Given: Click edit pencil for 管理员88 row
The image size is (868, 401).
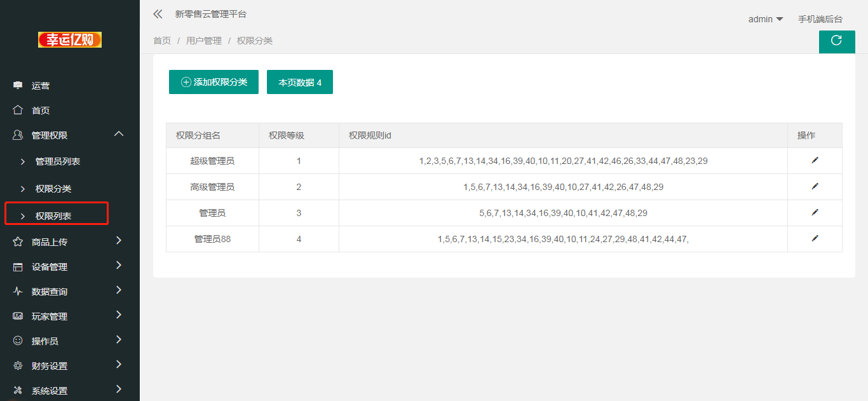Looking at the screenshot, I should [x=815, y=239].
